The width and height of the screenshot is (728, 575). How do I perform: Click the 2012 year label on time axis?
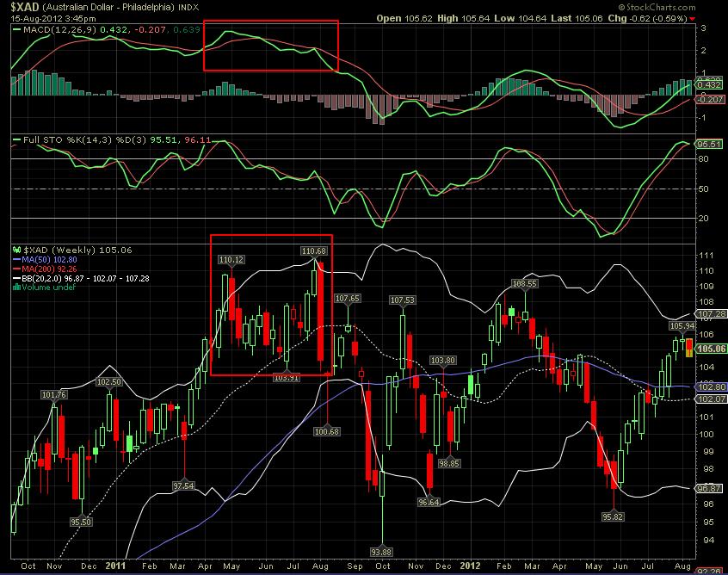(470, 566)
